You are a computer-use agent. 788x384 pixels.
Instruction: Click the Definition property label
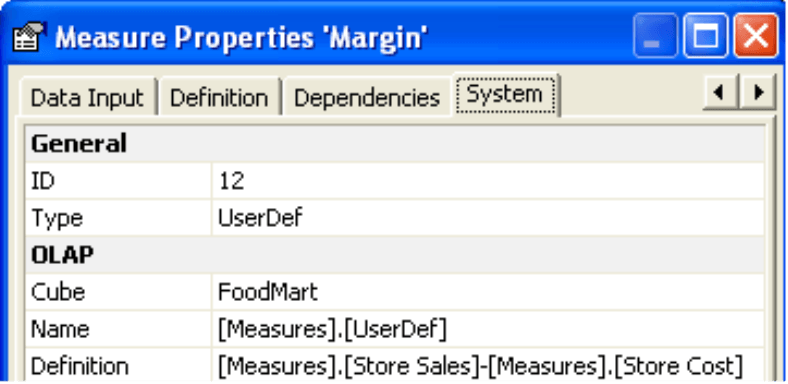click(x=79, y=366)
